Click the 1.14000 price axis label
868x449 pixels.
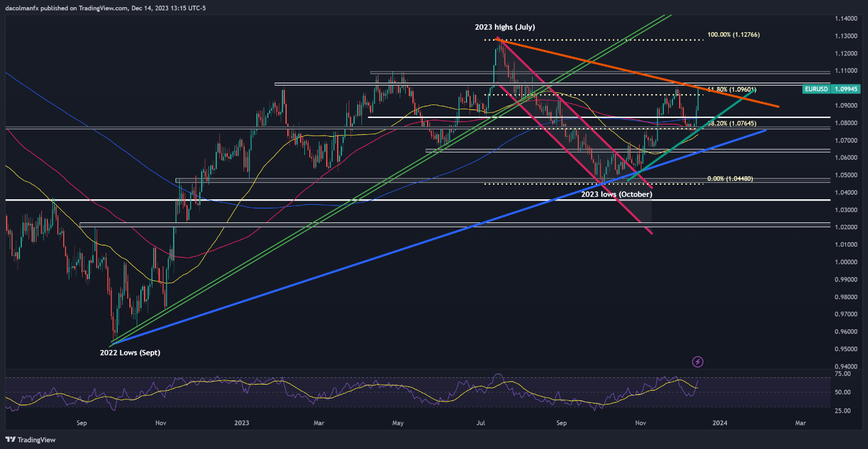pyautogui.click(x=845, y=19)
